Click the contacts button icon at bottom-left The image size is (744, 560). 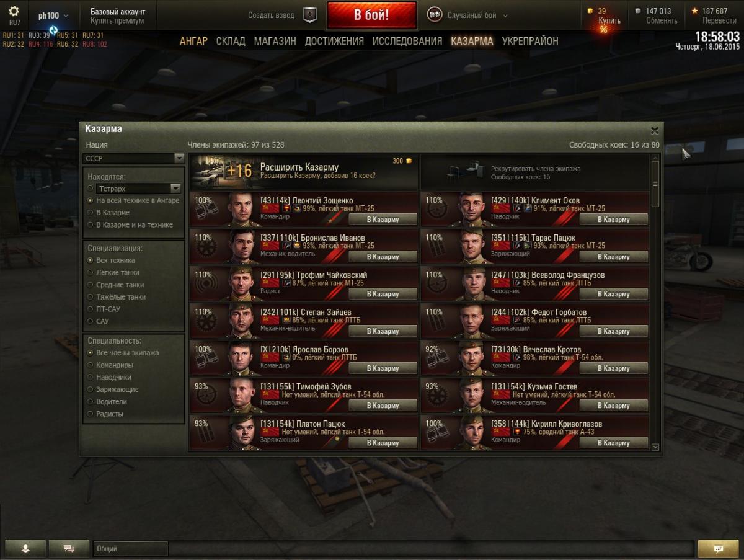[25, 549]
